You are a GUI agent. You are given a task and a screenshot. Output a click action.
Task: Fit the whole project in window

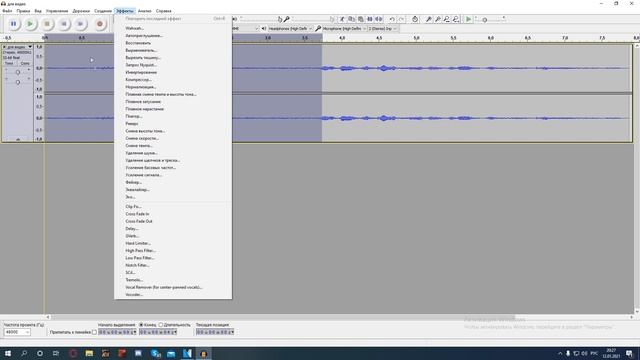pos(456,19)
